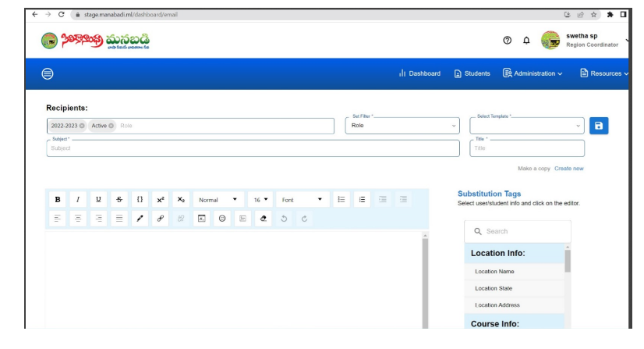
Task: Click the Create new link
Action: pos(568,168)
